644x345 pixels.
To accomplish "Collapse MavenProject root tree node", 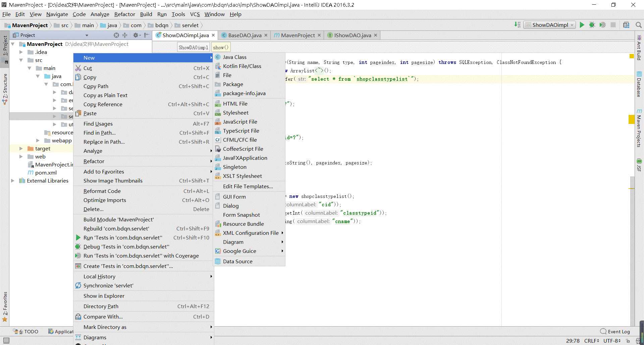I will 13,44.
